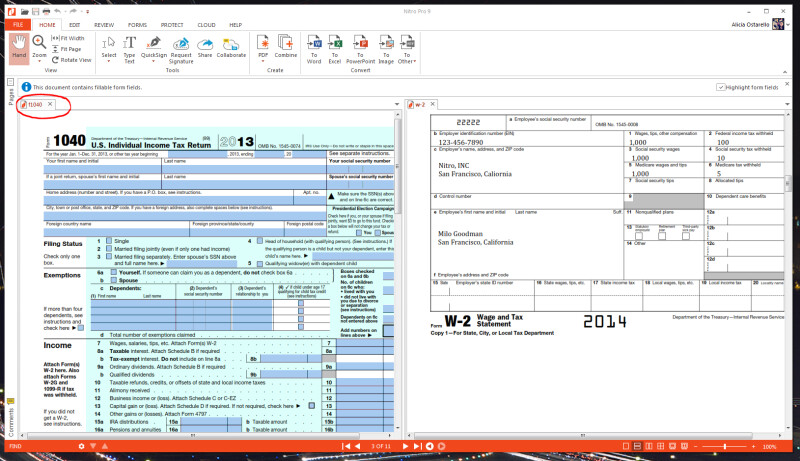Collapse the ribbon with the chevron
The height and width of the screenshot is (461, 800).
(785, 72)
